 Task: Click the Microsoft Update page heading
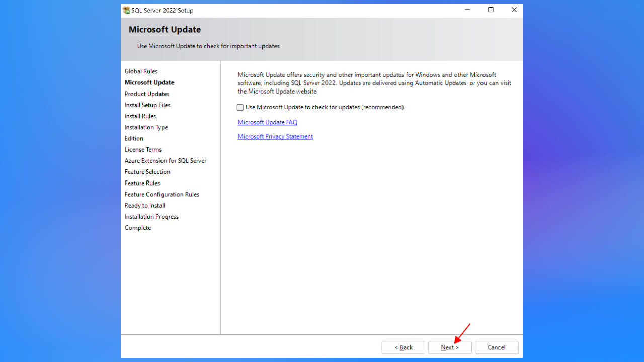click(x=165, y=29)
